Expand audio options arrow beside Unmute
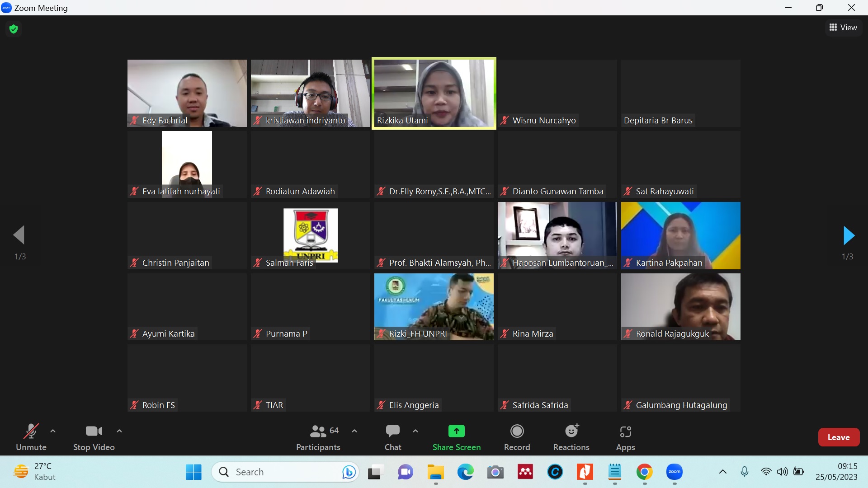The width and height of the screenshot is (868, 488). coord(53,431)
